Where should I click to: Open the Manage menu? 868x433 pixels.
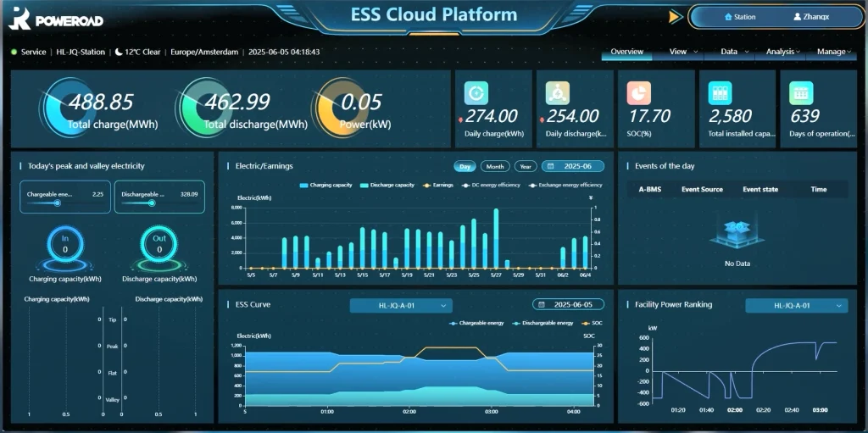pyautogui.click(x=833, y=52)
